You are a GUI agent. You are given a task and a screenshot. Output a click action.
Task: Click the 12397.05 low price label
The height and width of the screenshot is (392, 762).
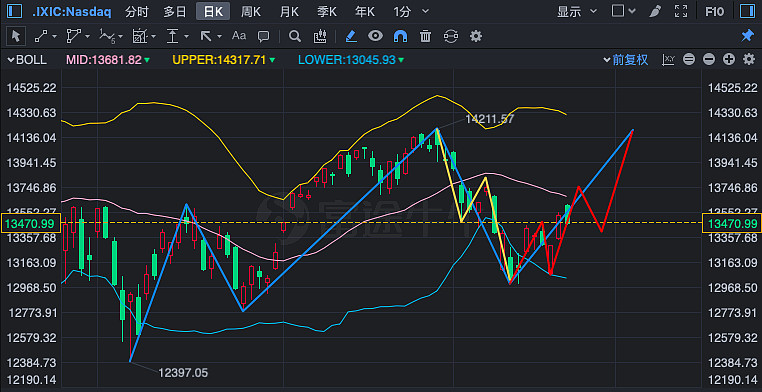click(x=183, y=373)
